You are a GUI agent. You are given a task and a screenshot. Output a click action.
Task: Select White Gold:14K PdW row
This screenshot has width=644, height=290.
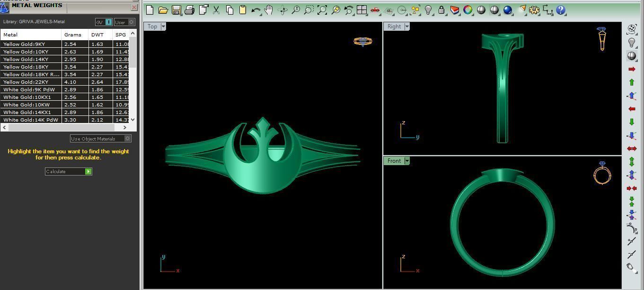point(65,120)
